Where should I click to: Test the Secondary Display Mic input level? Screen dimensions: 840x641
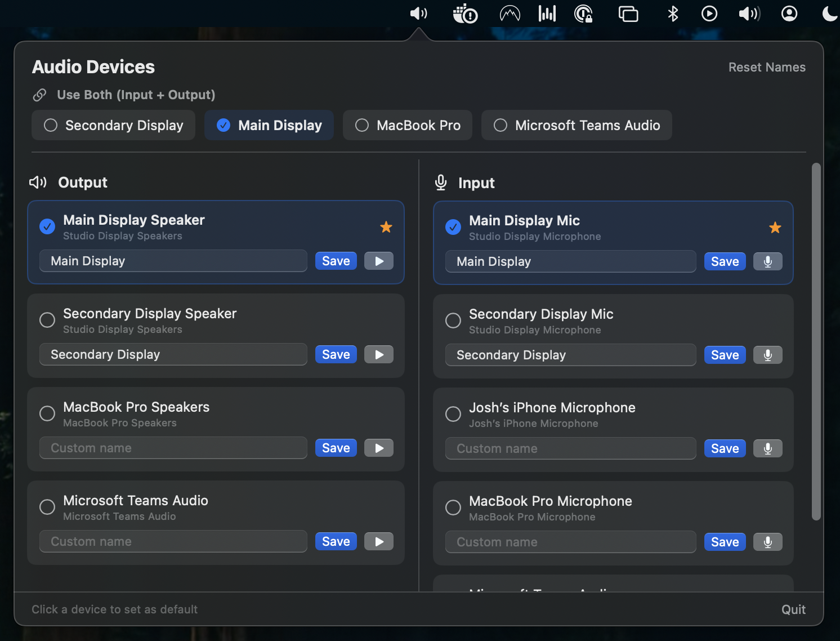click(x=767, y=355)
